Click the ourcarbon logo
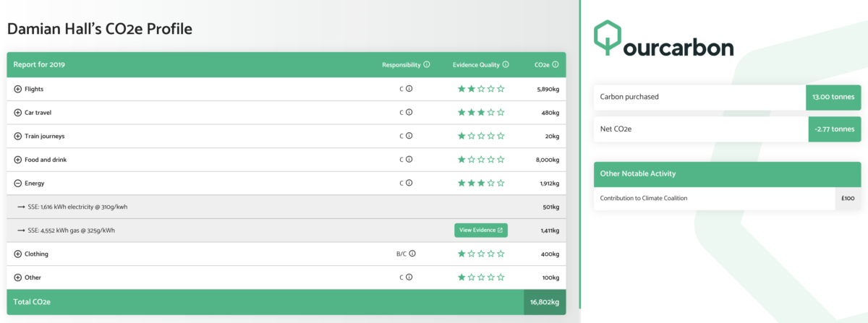 tap(663, 40)
